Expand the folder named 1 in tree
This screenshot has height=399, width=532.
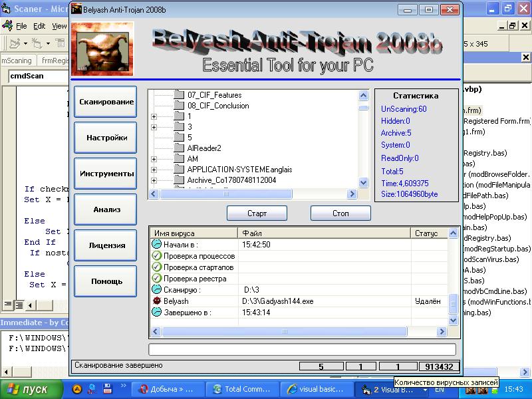154,116
